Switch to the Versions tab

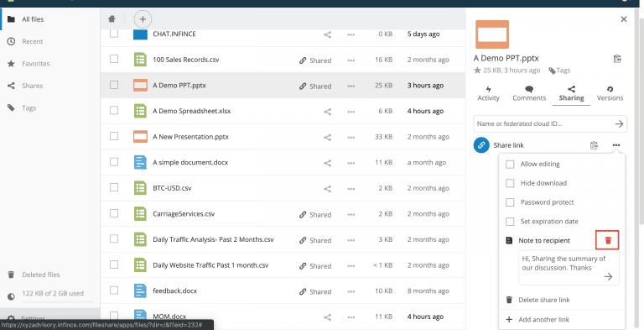coord(610,94)
